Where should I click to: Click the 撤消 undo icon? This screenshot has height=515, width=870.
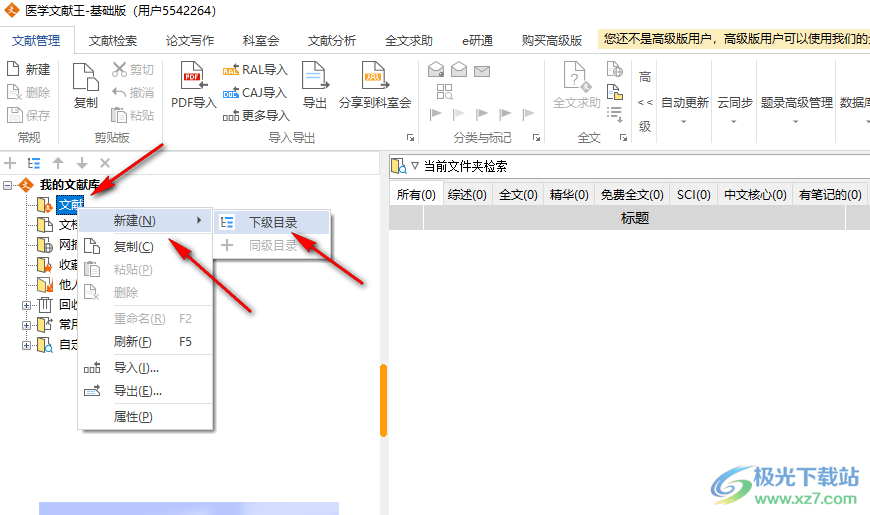(119, 92)
